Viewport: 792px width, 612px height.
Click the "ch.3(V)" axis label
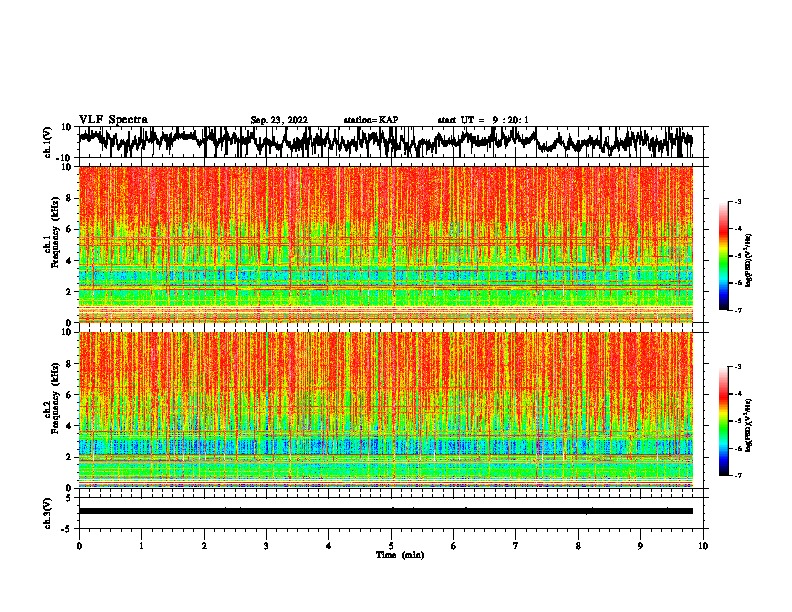(48, 513)
